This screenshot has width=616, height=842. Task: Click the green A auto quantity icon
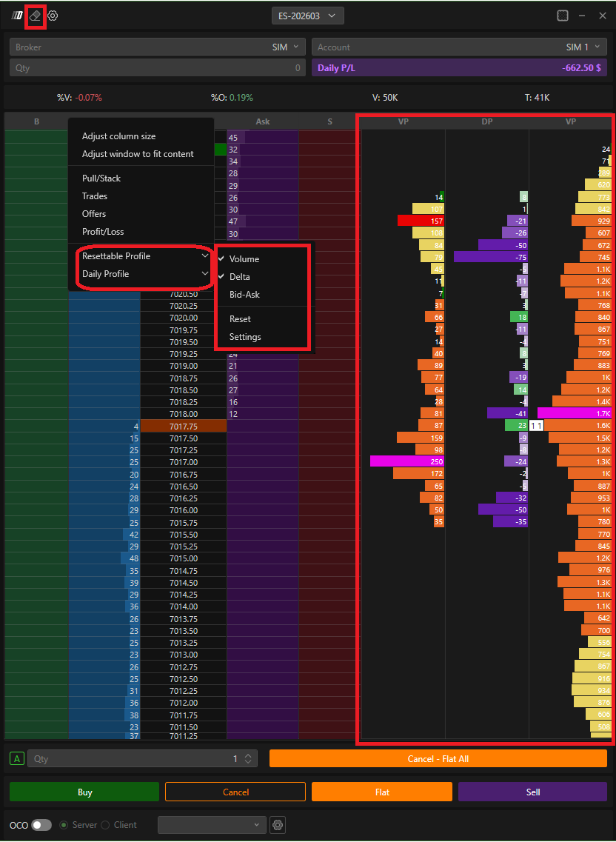coord(17,758)
